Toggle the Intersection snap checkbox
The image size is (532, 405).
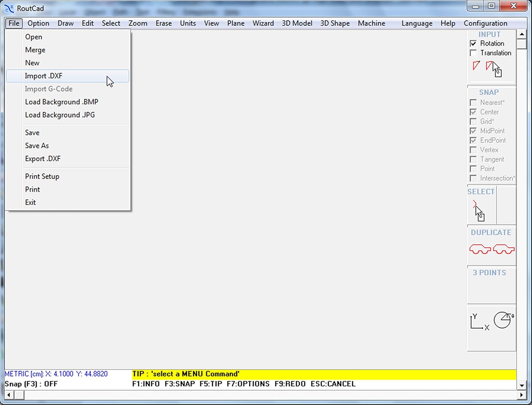tap(473, 178)
